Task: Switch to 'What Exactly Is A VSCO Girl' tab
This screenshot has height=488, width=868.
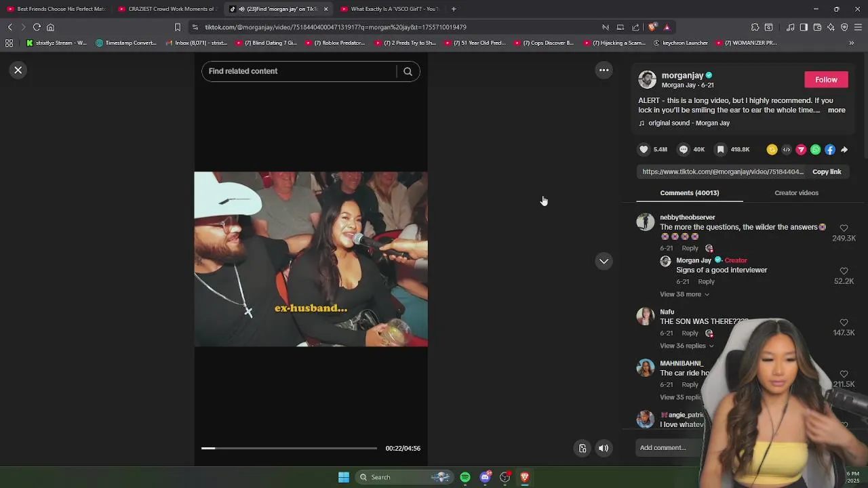Action: pos(390,9)
